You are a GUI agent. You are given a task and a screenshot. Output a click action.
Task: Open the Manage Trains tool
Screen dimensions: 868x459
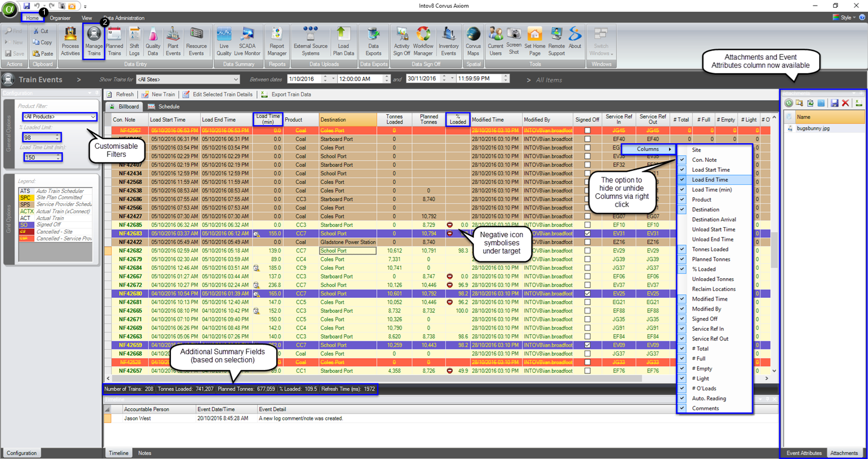point(94,42)
